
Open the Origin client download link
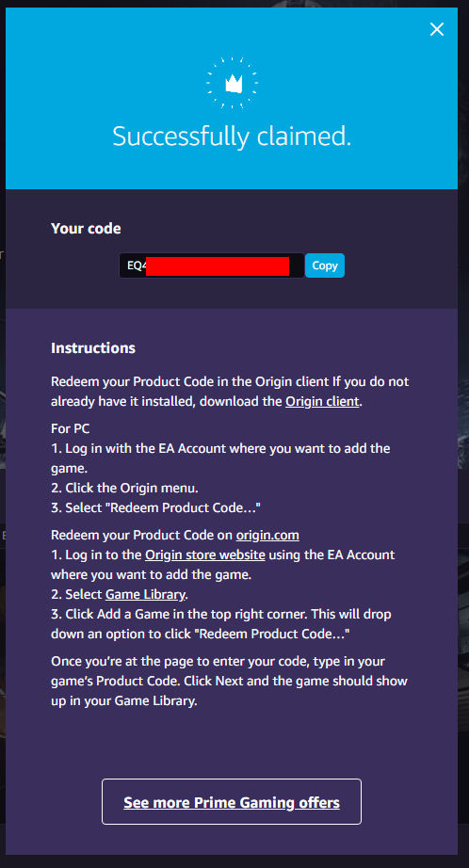[322, 401]
